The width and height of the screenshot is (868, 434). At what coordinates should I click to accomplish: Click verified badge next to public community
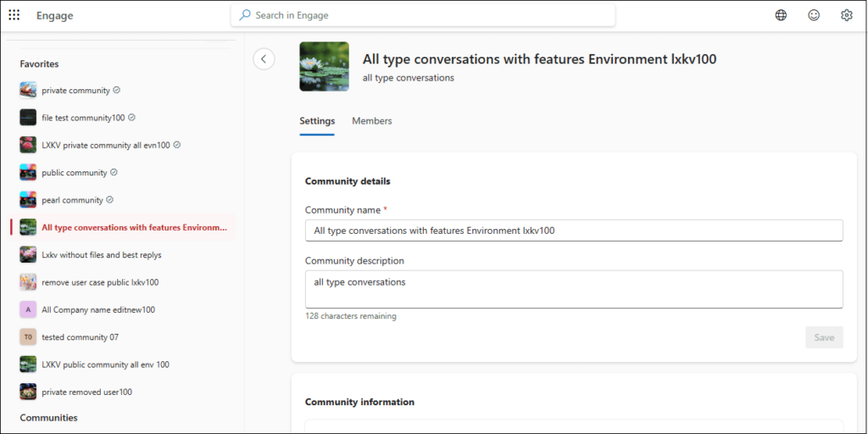click(114, 172)
